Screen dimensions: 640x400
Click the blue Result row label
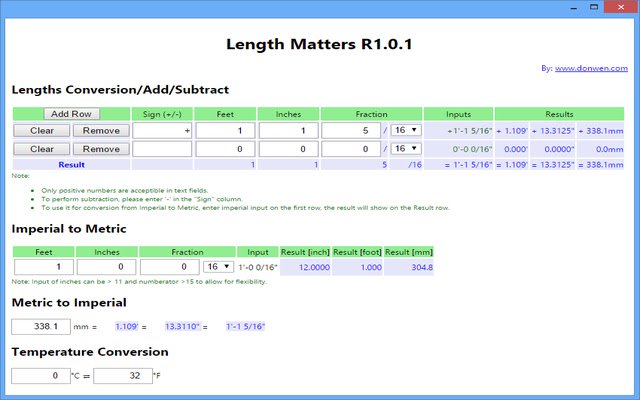tap(71, 165)
